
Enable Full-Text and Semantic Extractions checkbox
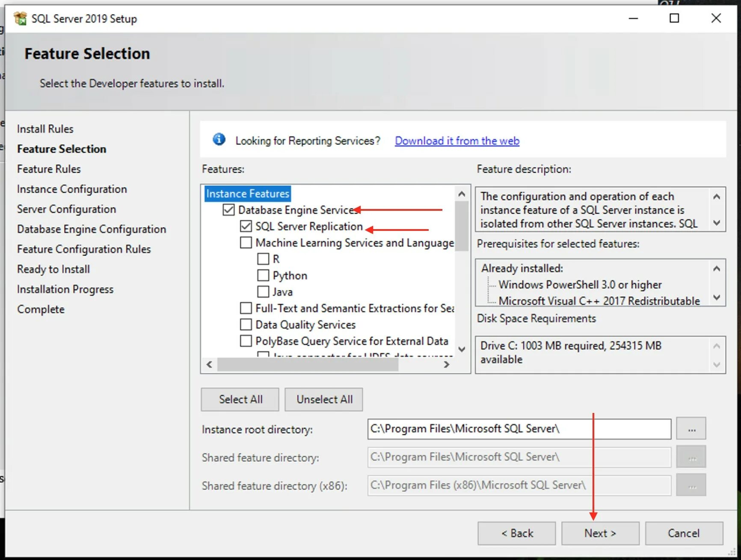coord(246,308)
